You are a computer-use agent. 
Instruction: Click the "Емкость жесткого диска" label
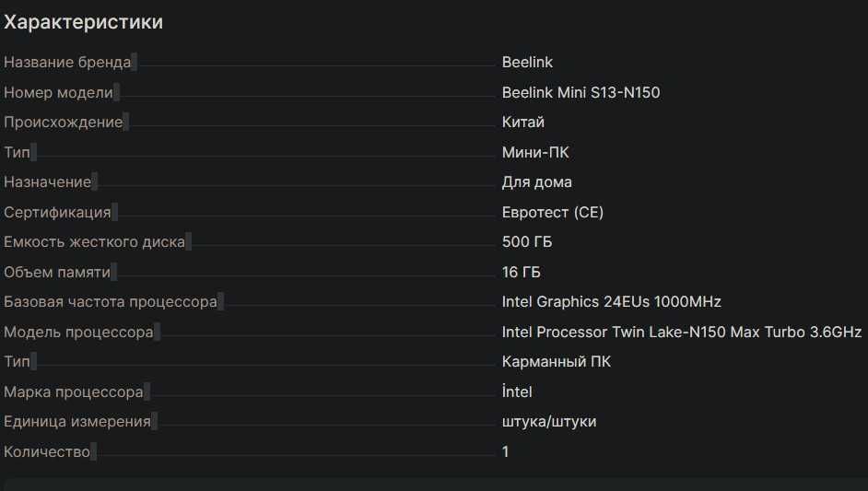95,242
